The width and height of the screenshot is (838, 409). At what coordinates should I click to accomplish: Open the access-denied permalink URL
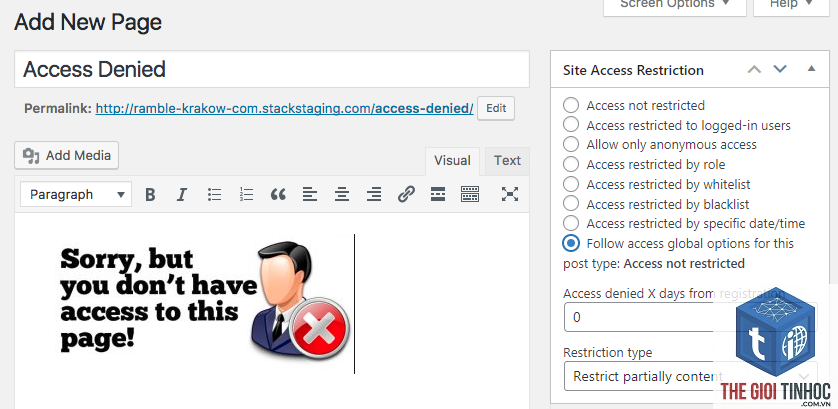[284, 109]
